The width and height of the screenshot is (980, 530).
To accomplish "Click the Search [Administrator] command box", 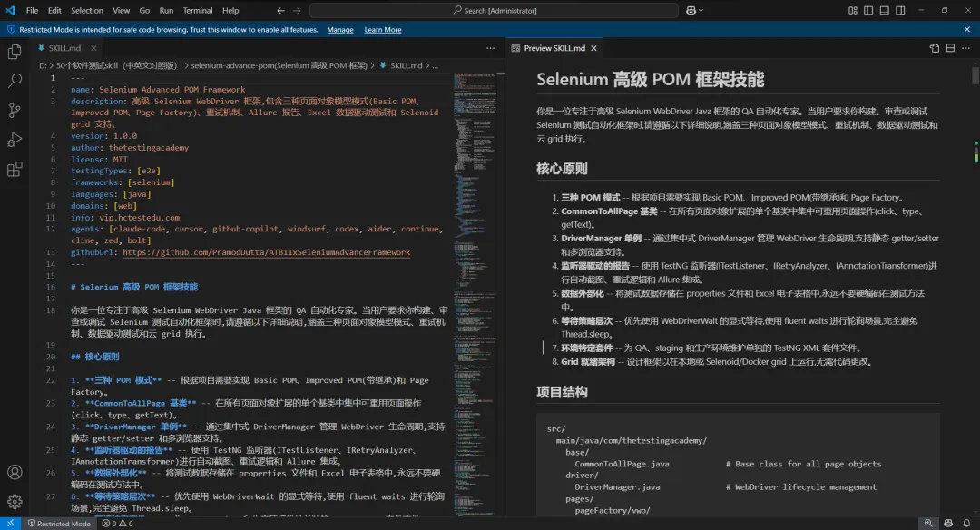I will pos(494,11).
